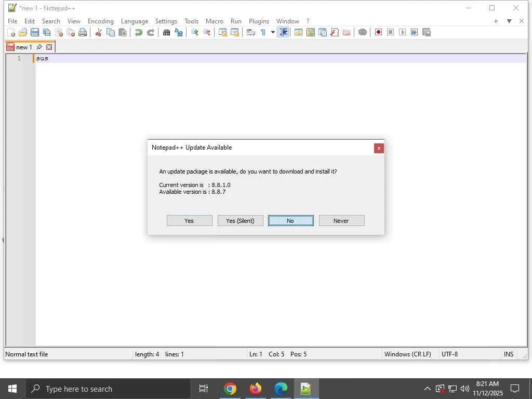Image resolution: width=532 pixels, height=399 pixels.
Task: Open Replace using the toolbar icon
Action: tap(179, 33)
